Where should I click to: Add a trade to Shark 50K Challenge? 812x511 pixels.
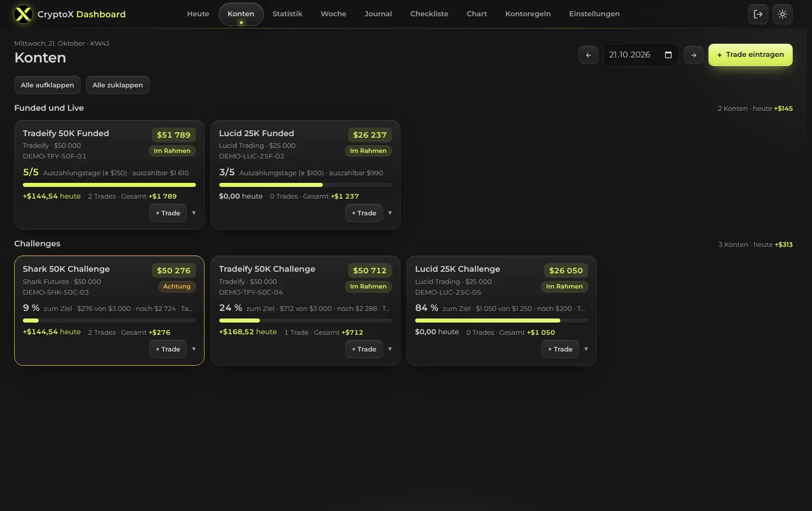pyautogui.click(x=168, y=349)
